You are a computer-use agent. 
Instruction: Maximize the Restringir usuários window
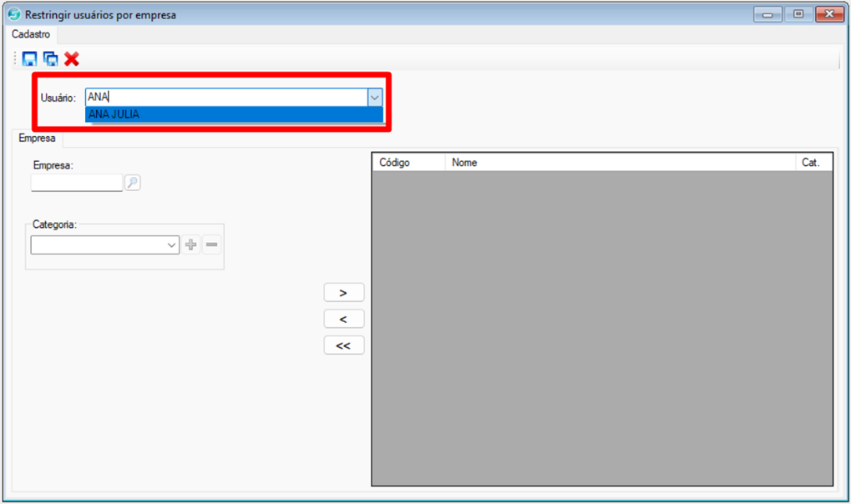click(x=798, y=15)
